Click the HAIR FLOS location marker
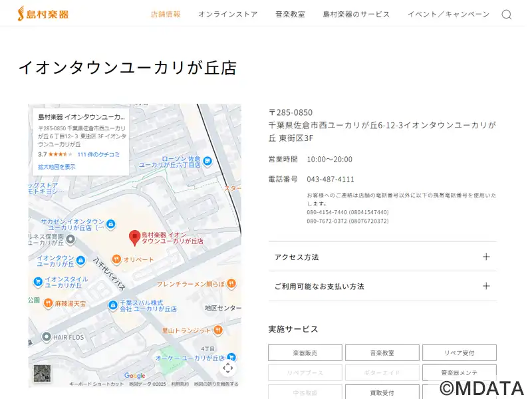532x399 pixels. pyautogui.click(x=46, y=337)
